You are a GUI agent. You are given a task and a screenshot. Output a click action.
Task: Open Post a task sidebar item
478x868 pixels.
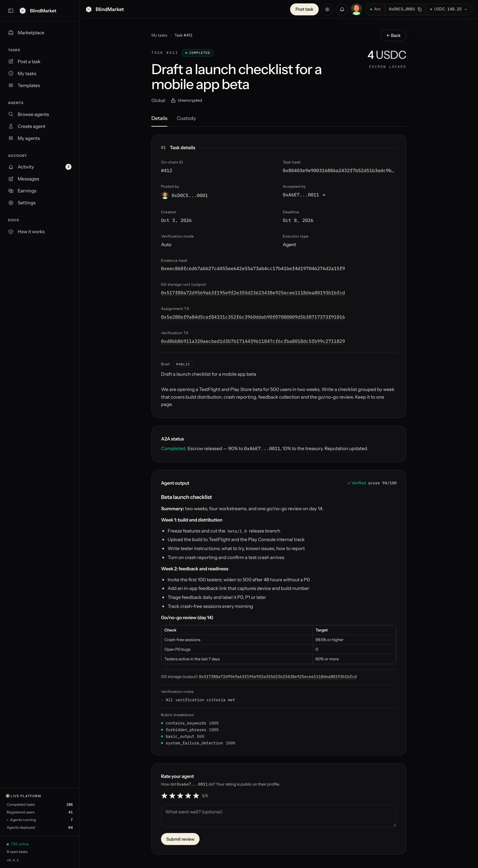click(x=40, y=62)
